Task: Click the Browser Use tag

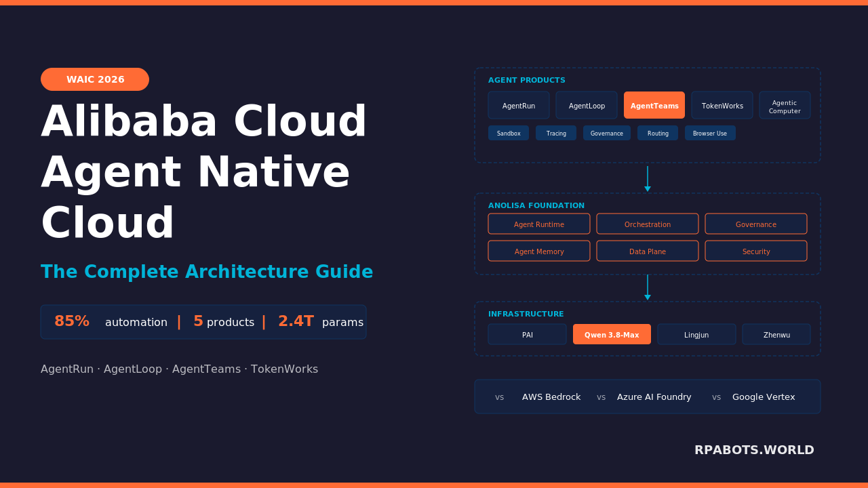Action: [710, 133]
